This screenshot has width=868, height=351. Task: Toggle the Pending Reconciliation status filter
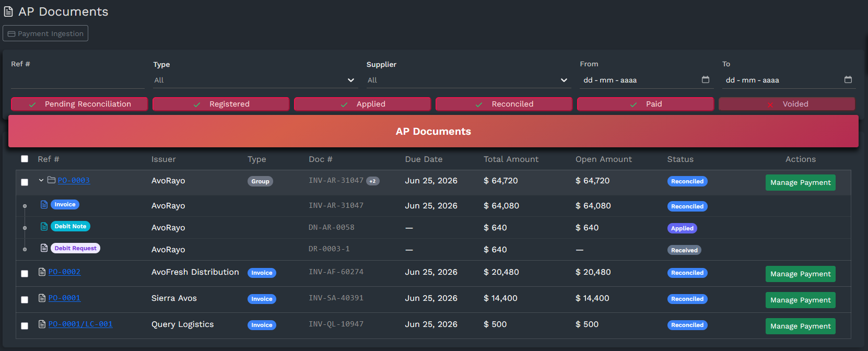[x=79, y=104]
